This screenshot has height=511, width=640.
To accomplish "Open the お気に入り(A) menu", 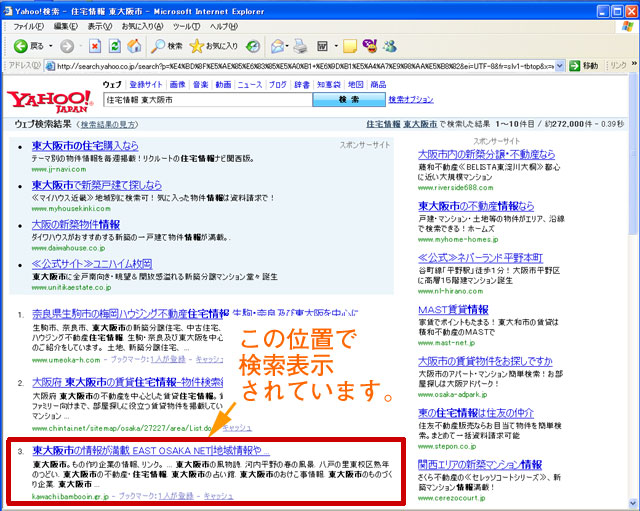I will (142, 27).
